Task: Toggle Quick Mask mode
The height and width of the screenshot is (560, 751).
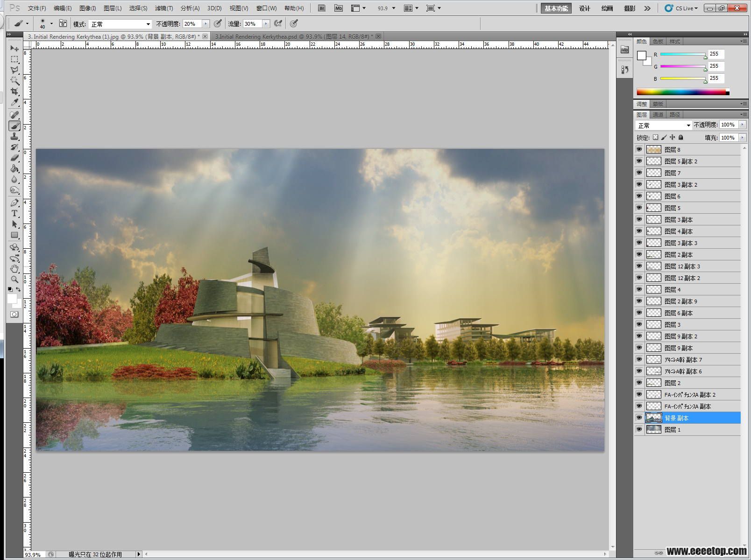Action: pyautogui.click(x=14, y=314)
